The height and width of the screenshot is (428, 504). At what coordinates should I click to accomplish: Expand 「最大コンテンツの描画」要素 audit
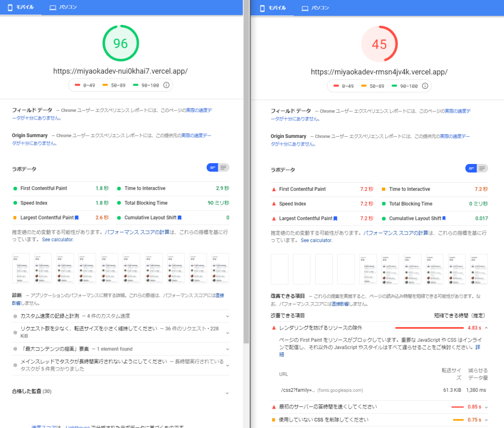point(121,349)
